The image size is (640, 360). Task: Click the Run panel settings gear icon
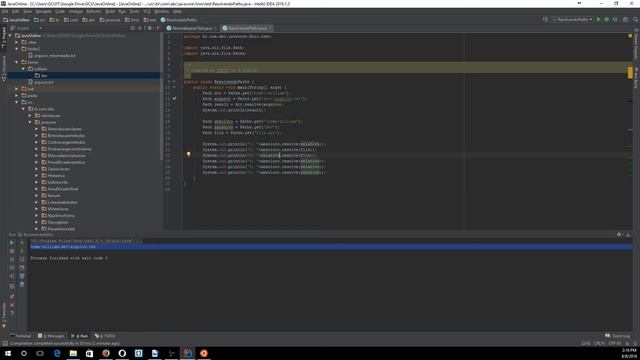pyautogui.click(x=619, y=235)
